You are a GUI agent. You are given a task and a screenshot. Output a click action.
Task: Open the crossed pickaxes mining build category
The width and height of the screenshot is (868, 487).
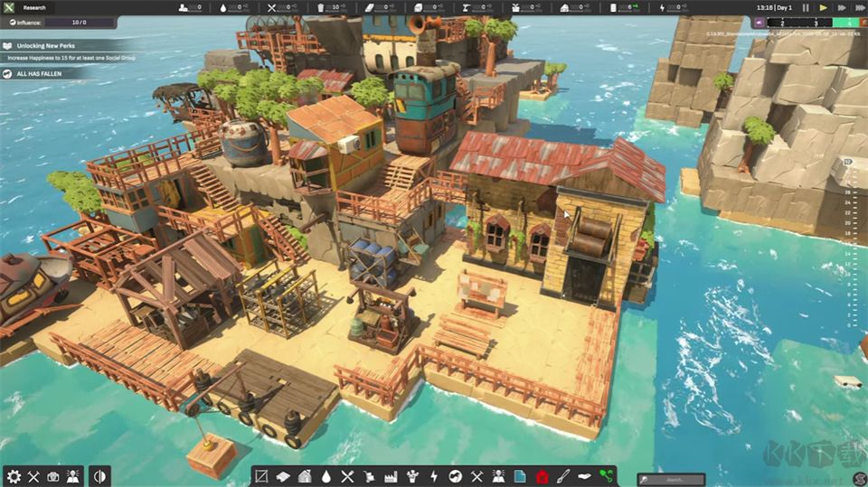tap(476, 476)
